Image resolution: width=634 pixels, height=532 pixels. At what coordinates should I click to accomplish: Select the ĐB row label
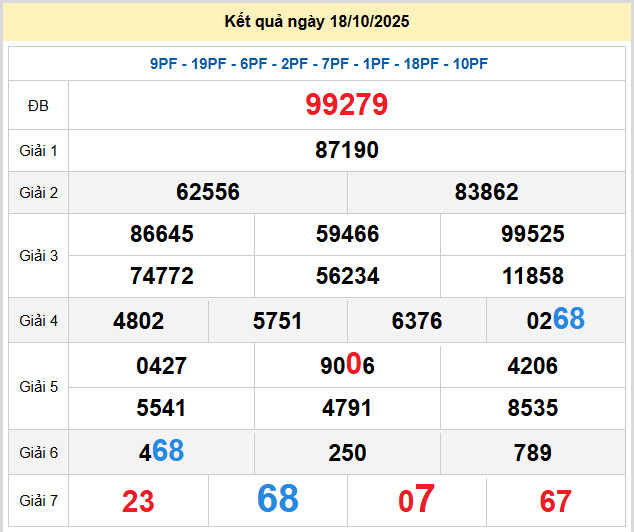(38, 106)
